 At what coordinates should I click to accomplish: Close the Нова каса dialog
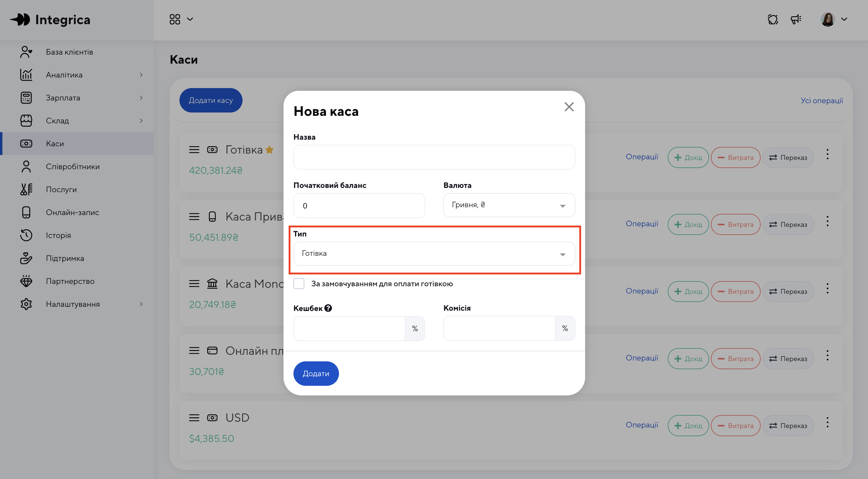(569, 107)
